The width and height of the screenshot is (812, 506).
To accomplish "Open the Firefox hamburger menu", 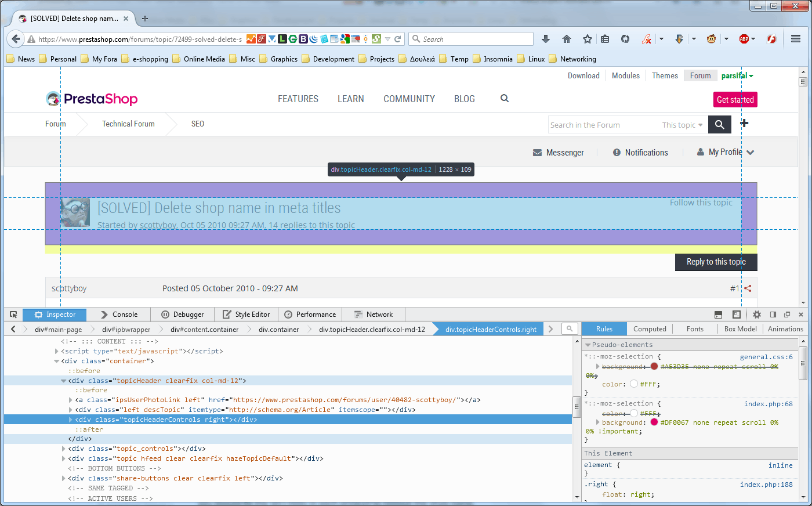I will pyautogui.click(x=796, y=39).
